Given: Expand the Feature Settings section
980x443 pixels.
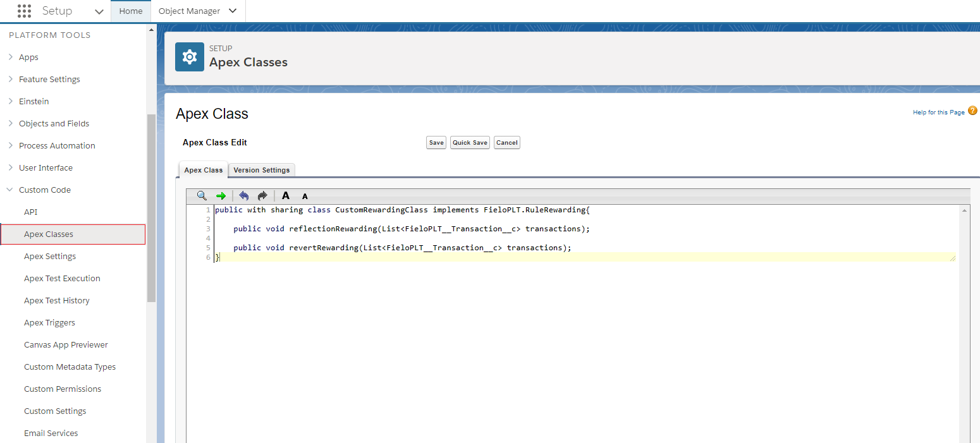Looking at the screenshot, I should pos(11,79).
